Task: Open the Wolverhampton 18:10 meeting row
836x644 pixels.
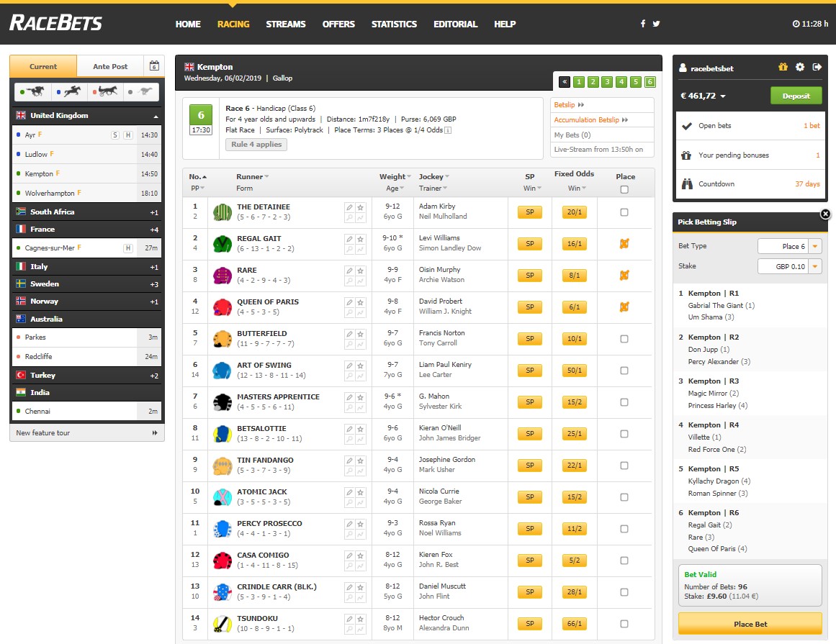Action: coord(87,193)
